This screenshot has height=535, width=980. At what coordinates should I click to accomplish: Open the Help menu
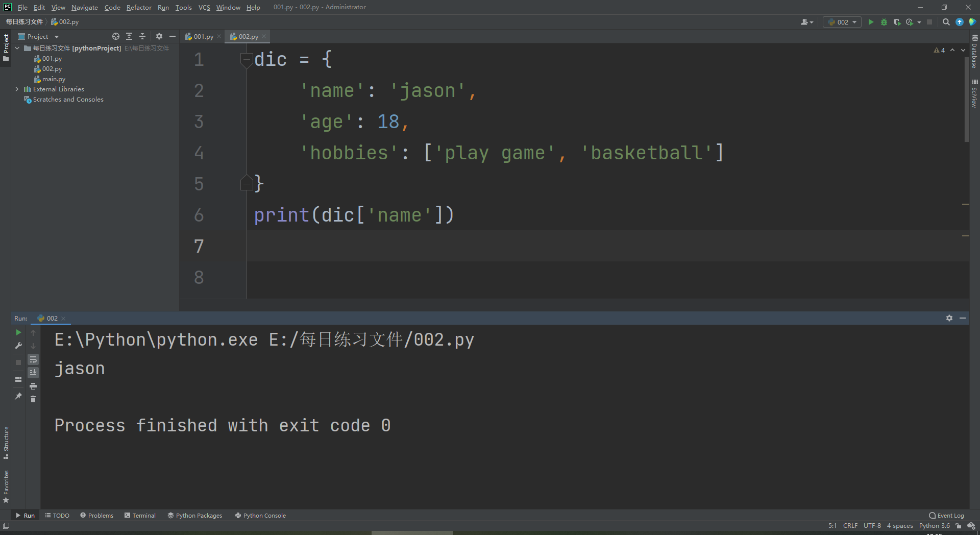click(x=253, y=7)
